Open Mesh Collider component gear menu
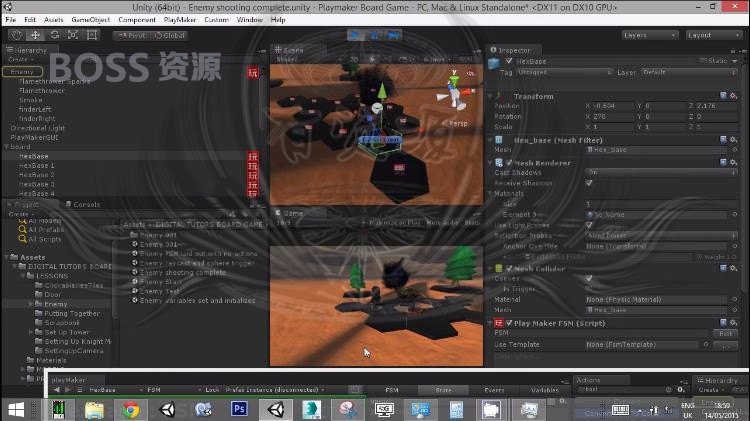750x421 pixels. (733, 268)
